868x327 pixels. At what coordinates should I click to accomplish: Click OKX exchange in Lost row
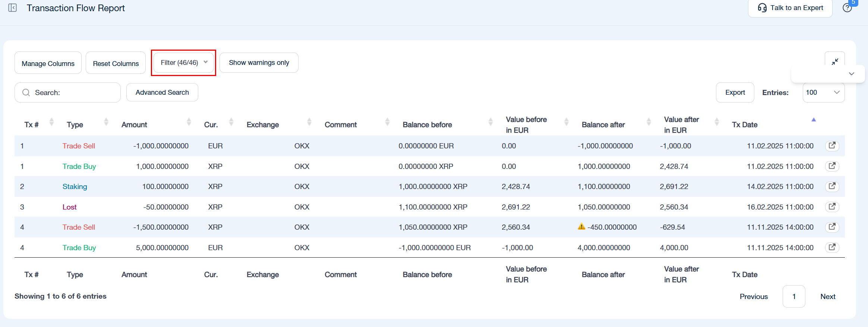point(302,207)
